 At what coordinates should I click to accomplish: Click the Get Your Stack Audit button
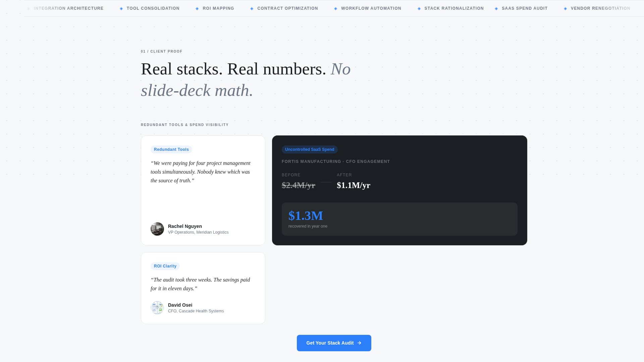(334, 343)
